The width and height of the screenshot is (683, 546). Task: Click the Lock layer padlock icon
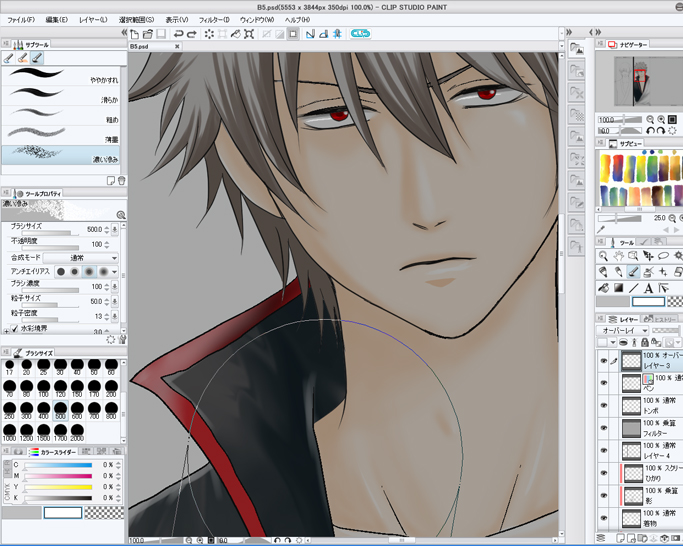click(x=645, y=343)
